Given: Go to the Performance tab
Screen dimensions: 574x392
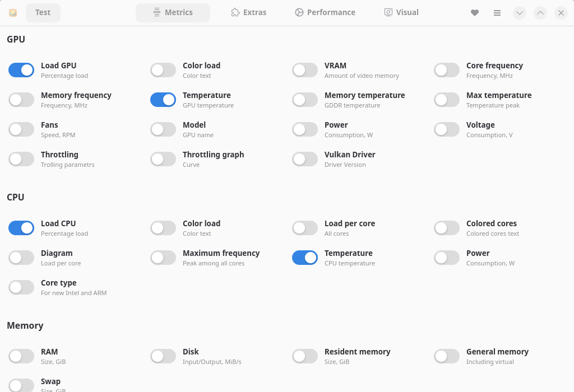Looking at the screenshot, I should (325, 12).
